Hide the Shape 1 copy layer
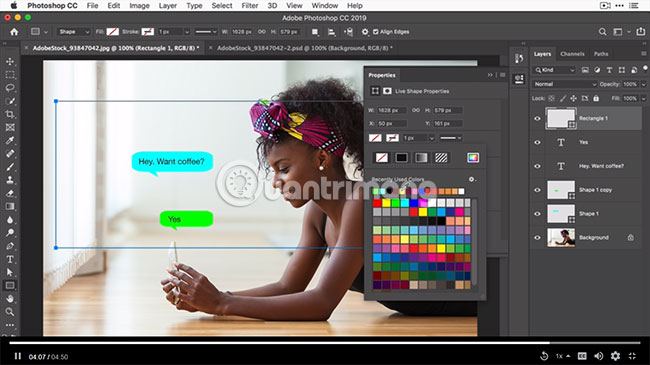The width and height of the screenshot is (650, 365). 537,190
